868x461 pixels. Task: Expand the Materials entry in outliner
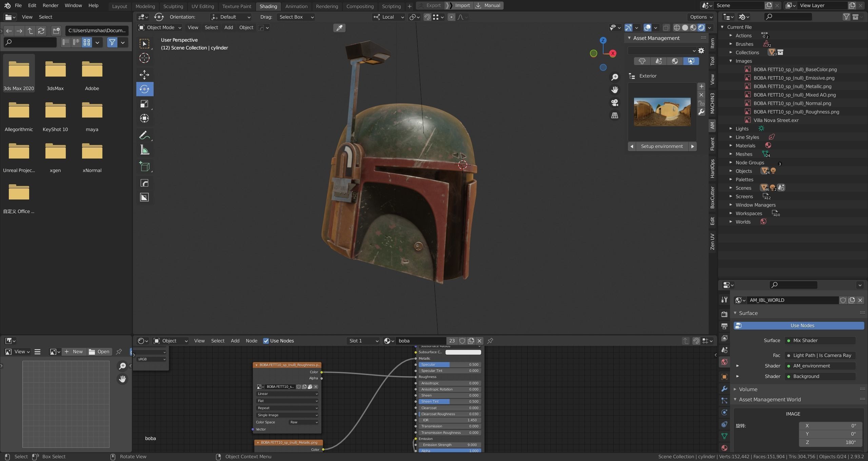tap(731, 146)
